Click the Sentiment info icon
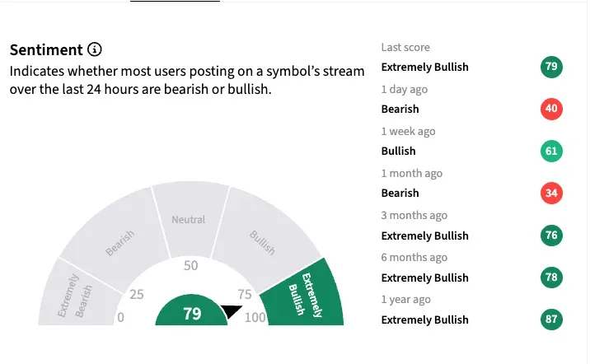 (x=95, y=50)
